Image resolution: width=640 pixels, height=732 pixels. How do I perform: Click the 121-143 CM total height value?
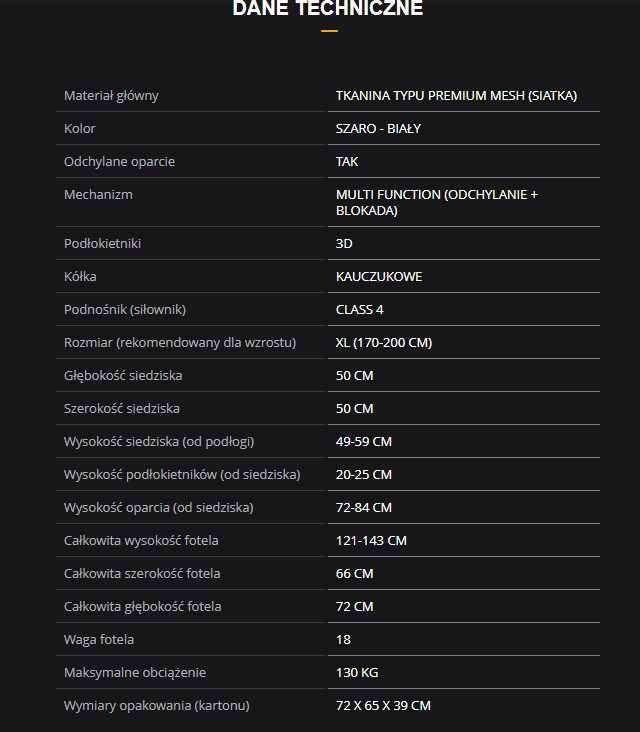pyautogui.click(x=371, y=541)
